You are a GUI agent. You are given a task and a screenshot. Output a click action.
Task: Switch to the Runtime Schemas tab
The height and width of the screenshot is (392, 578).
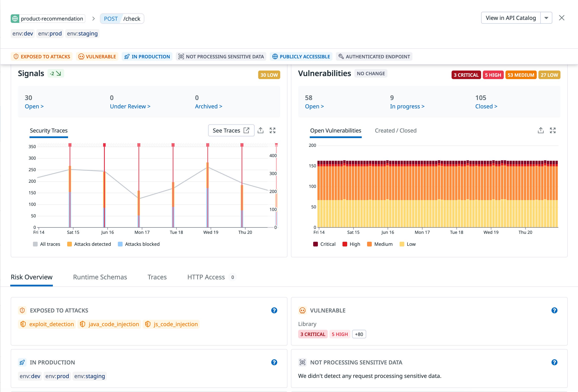100,277
